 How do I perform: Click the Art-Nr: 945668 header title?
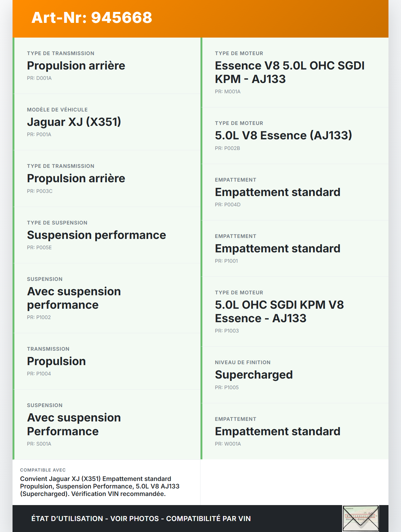pos(92,18)
